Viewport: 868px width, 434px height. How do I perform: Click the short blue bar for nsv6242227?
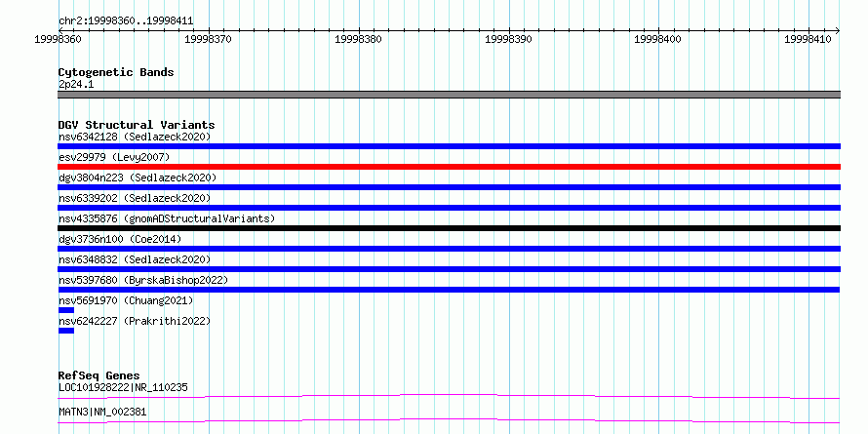tap(66, 331)
